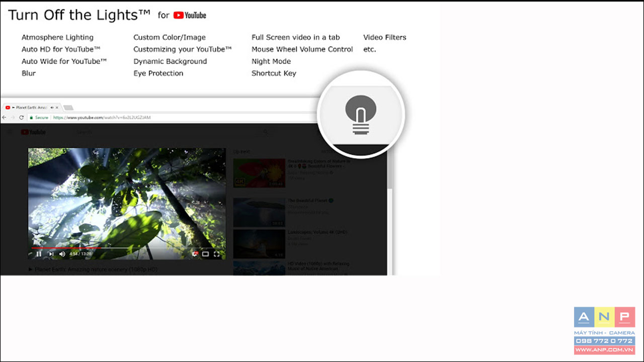
Task: Click the Eye Protection text
Action: 158,73
